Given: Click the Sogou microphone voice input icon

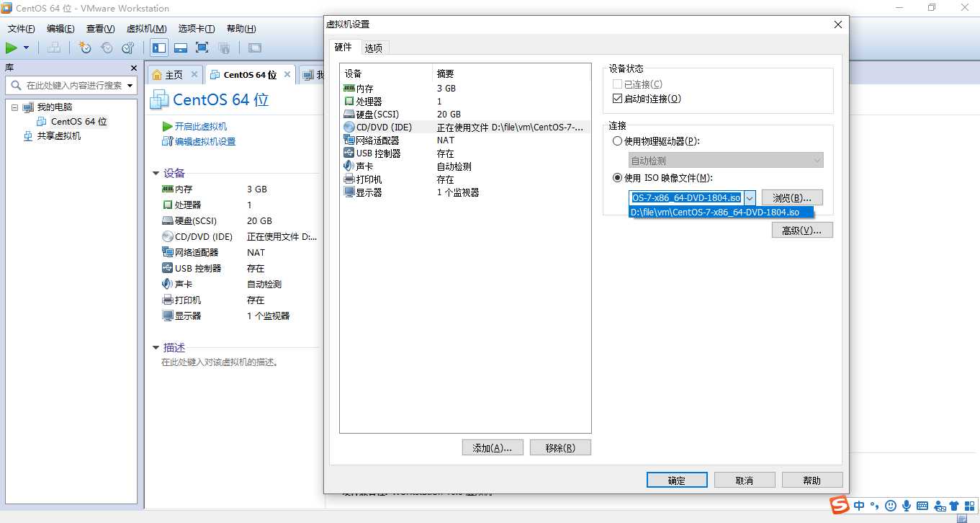Looking at the screenshot, I should tap(907, 506).
